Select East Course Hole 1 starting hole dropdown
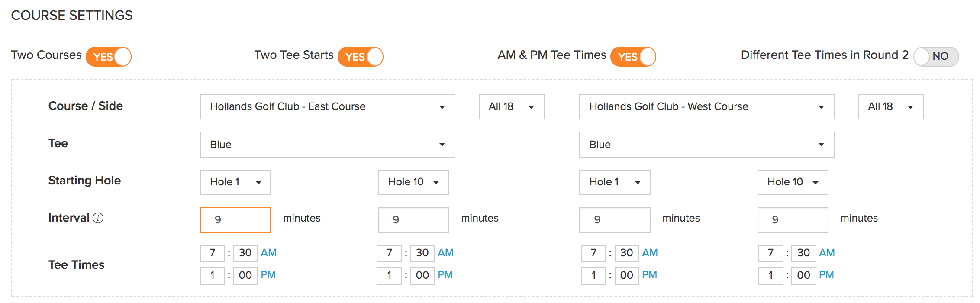 tap(235, 182)
